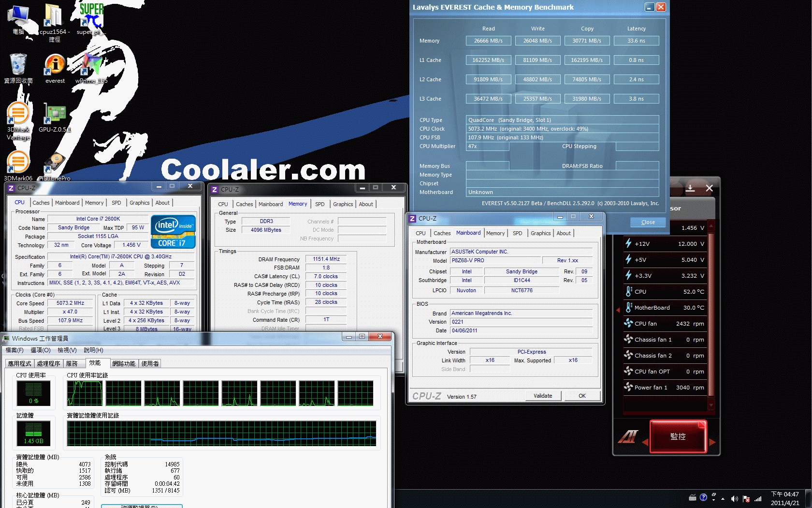The width and height of the screenshot is (812, 508).
Task: Click the blue help icon in system tray
Action: (x=703, y=497)
